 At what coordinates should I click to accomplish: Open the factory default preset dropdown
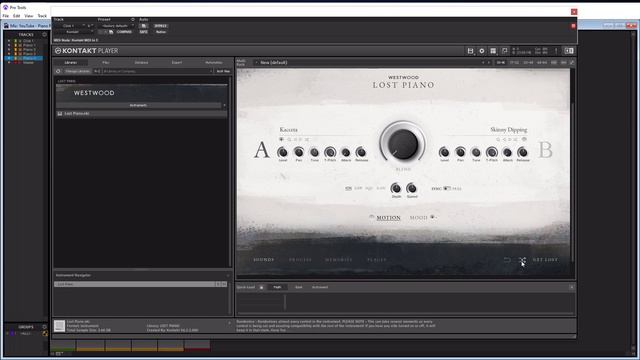117,26
